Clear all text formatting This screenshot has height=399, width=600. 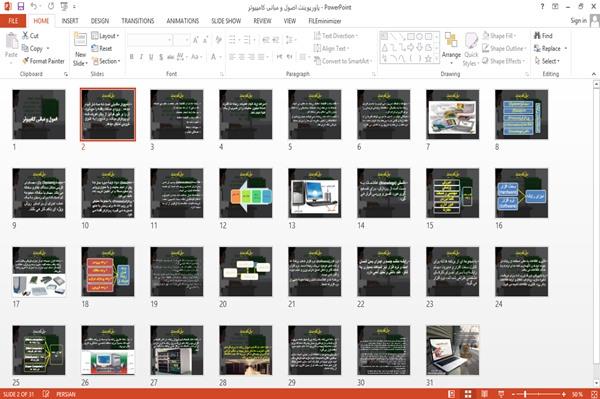pyautogui.click(x=218, y=39)
